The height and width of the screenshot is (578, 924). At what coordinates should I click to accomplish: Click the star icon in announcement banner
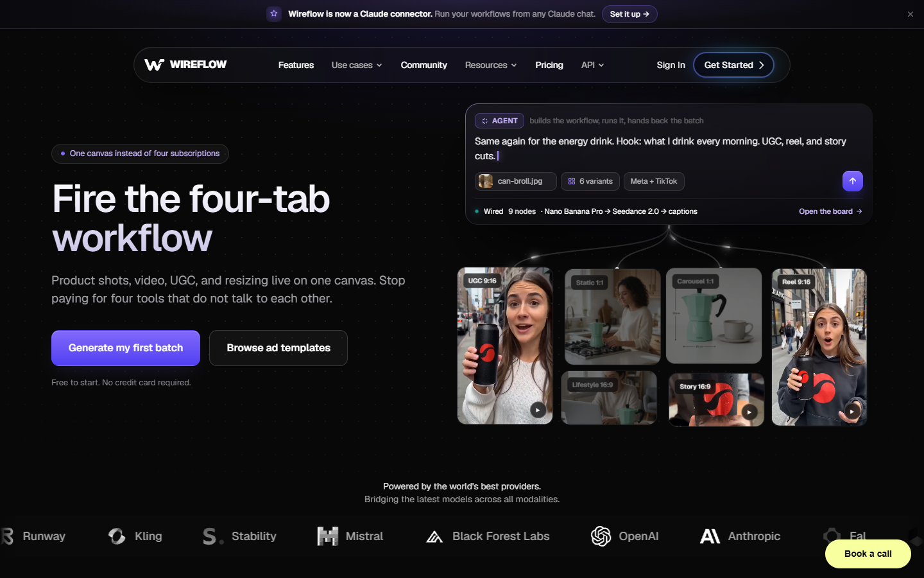[x=274, y=13]
